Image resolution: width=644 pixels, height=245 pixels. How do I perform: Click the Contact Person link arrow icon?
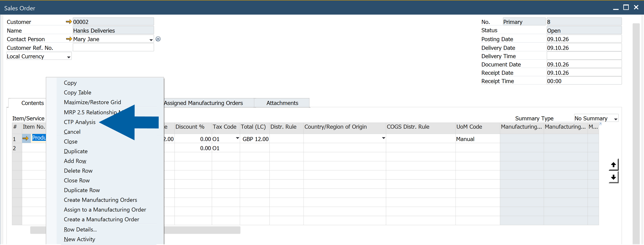coord(68,39)
